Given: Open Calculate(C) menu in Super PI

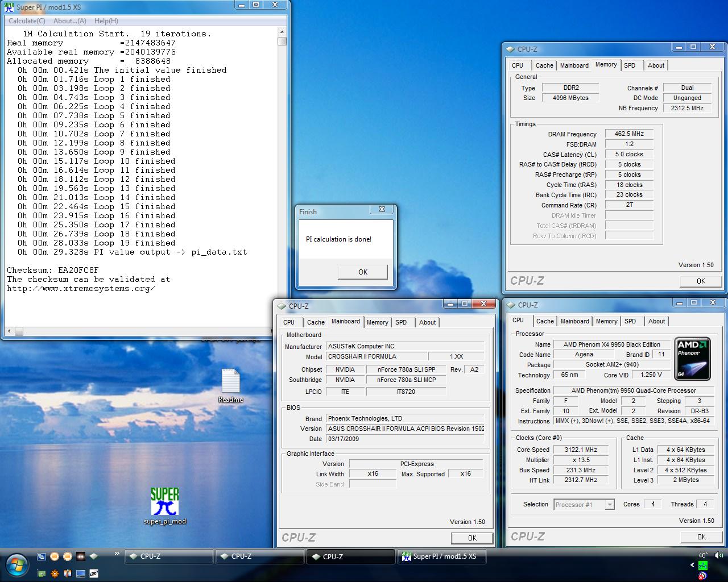Looking at the screenshot, I should (27, 21).
